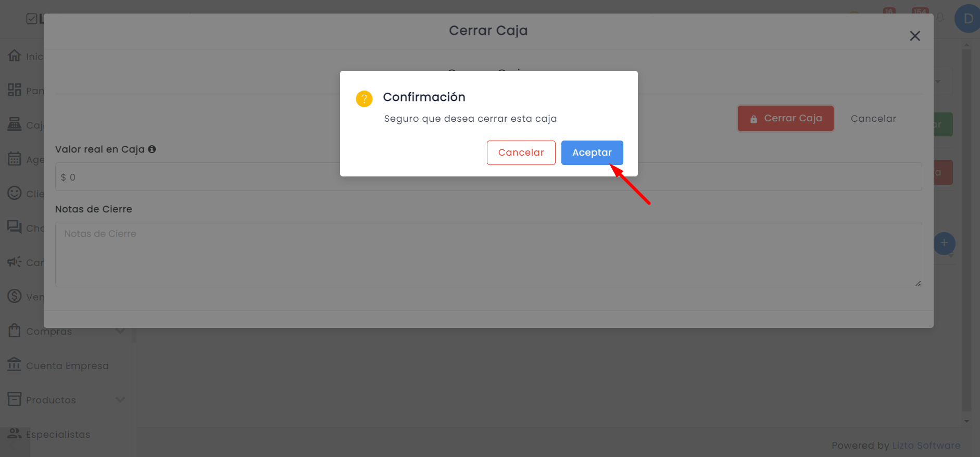980x457 pixels.
Task: Click the info icon beside Valor real en Caja
Action: [152, 149]
